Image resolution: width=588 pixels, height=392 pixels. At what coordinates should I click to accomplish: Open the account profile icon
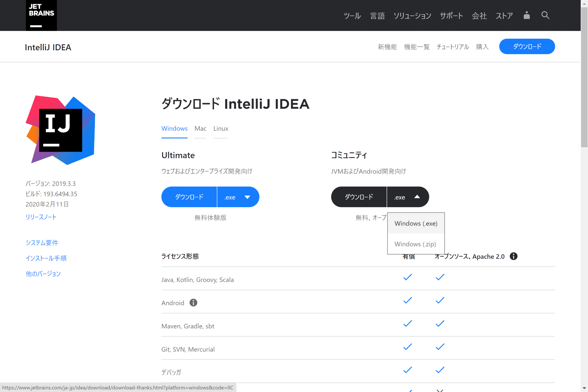(x=526, y=15)
